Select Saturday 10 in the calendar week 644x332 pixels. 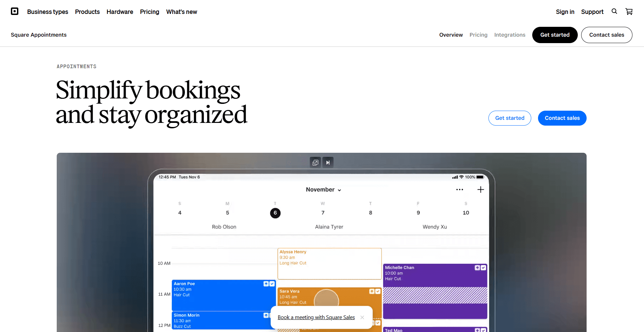coord(466,213)
